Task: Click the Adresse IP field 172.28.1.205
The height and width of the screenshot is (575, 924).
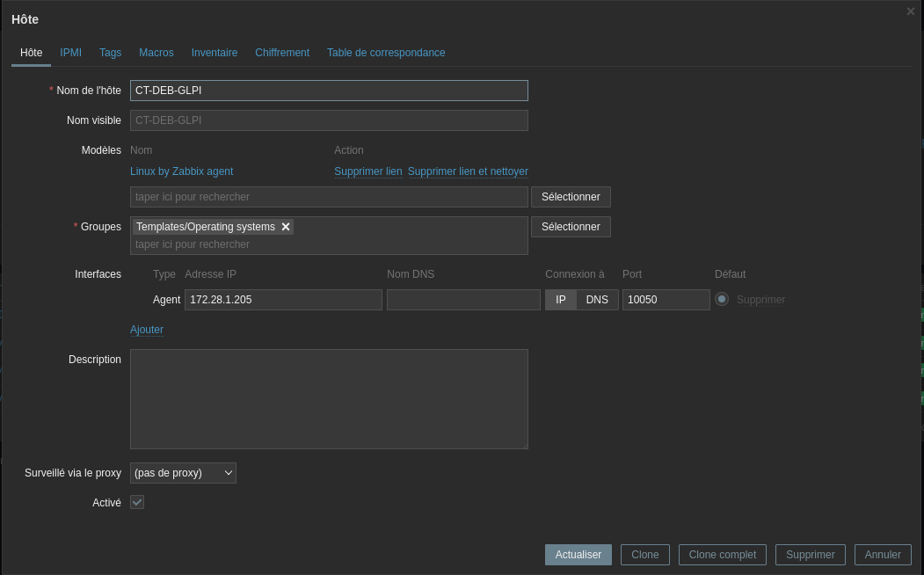Action: click(x=283, y=300)
